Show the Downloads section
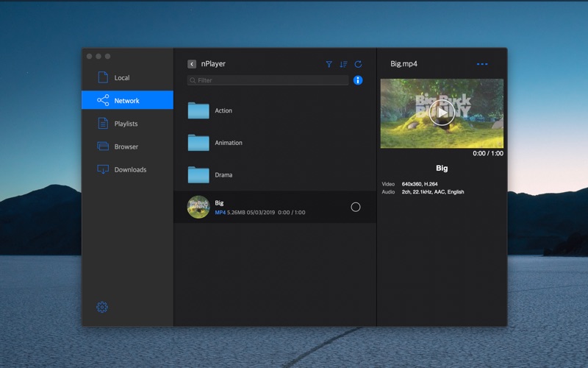This screenshot has height=368, width=588. coord(130,169)
